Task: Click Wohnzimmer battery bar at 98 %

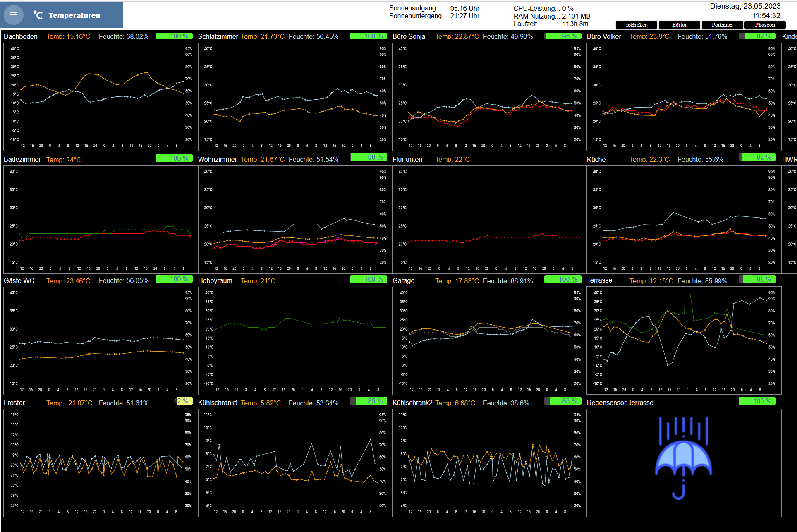Action: coord(369,157)
